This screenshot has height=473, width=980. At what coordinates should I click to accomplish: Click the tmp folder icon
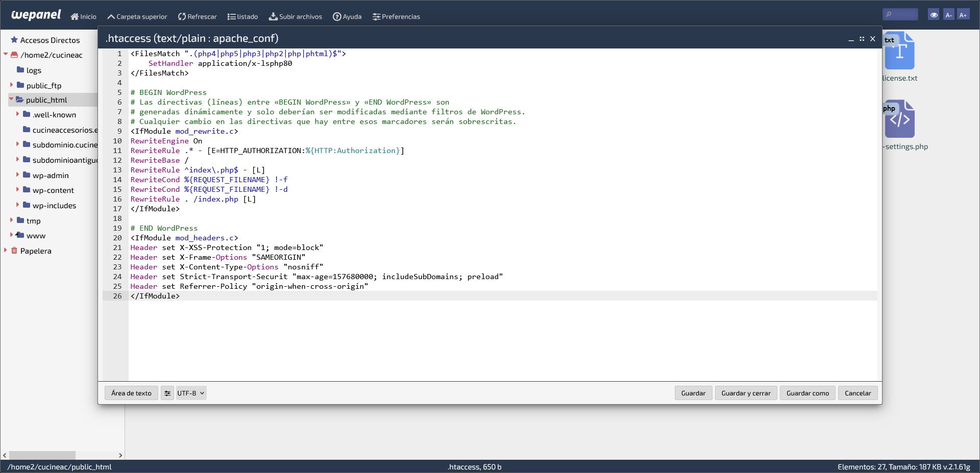(x=20, y=220)
